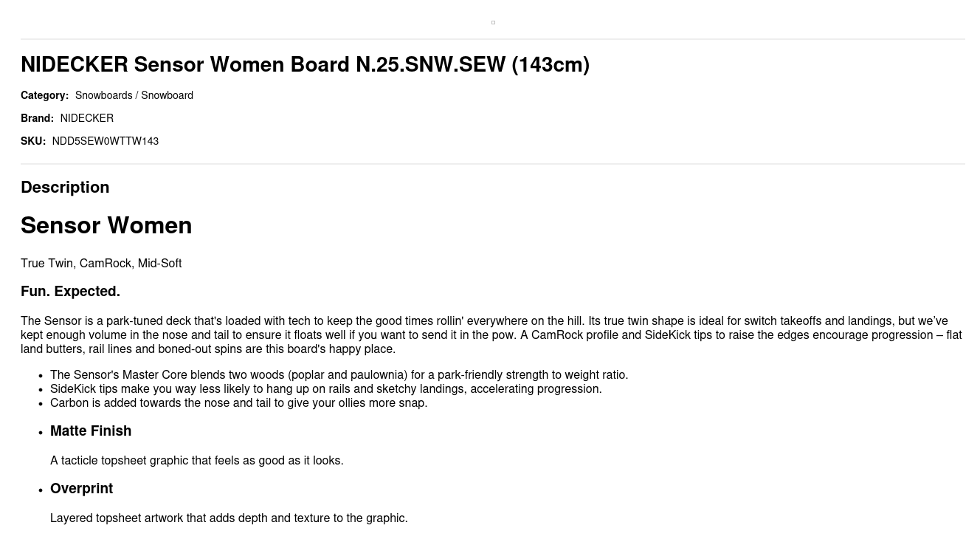Click the small placeholder image at top

(x=493, y=22)
